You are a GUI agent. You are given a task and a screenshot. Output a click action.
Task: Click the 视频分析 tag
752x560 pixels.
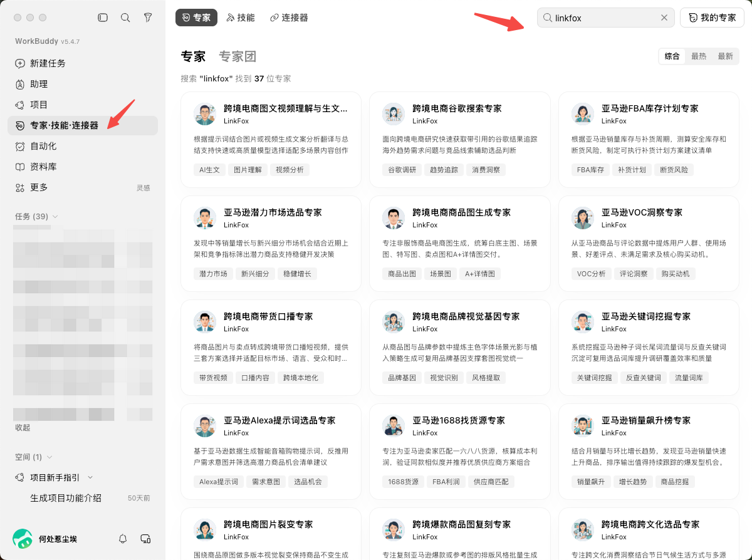tap(290, 170)
